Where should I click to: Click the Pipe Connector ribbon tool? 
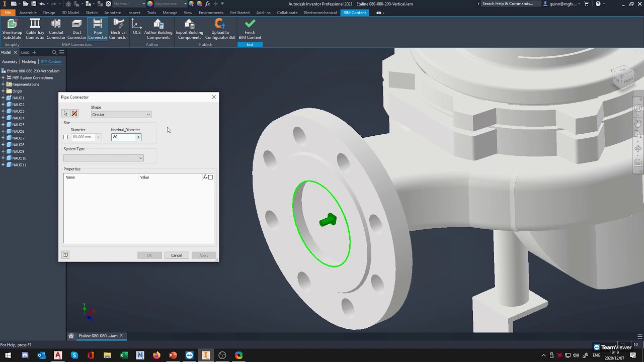point(98,29)
